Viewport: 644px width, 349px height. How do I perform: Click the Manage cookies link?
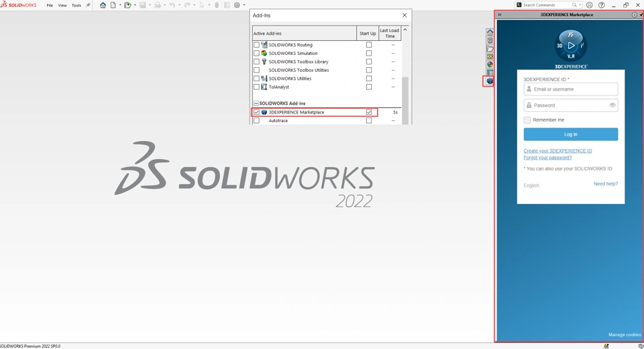625,335
